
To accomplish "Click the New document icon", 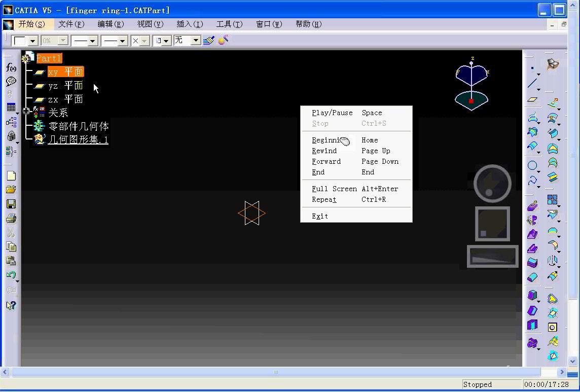I will (x=11, y=176).
